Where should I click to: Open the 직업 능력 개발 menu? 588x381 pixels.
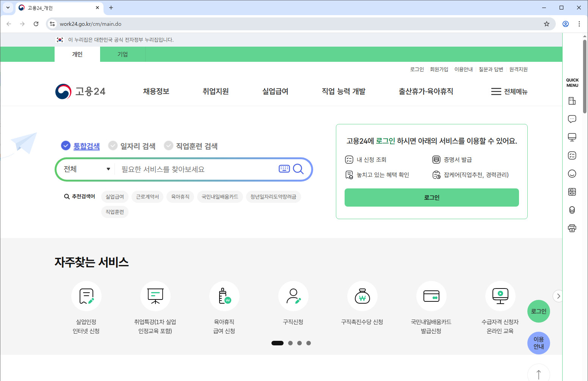[343, 91]
